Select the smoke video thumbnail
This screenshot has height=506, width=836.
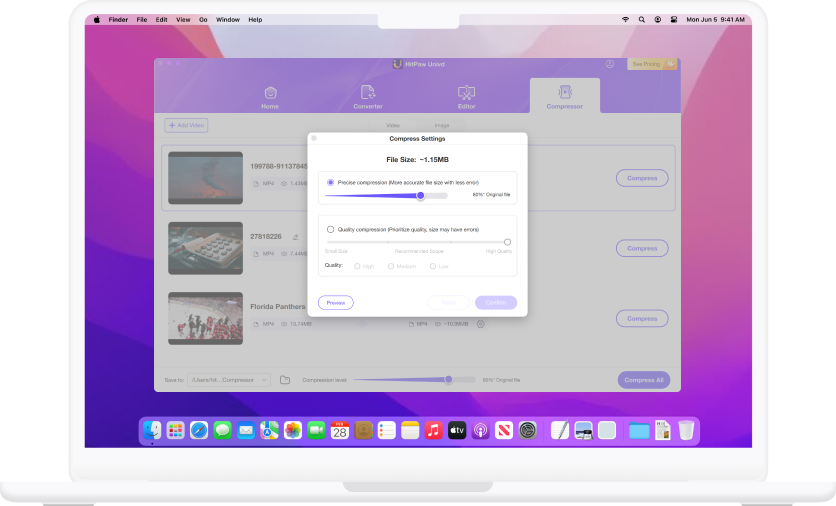(205, 178)
